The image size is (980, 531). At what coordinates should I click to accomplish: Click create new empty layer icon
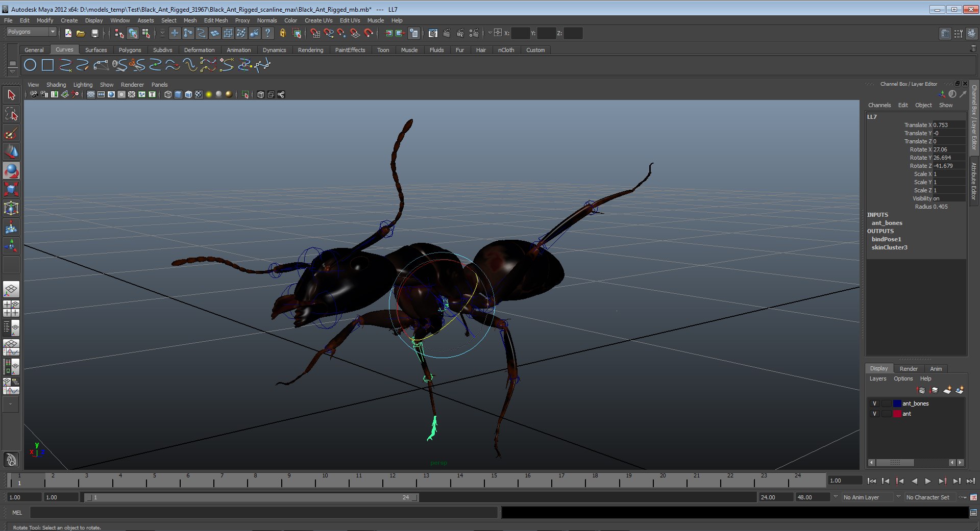(947, 390)
